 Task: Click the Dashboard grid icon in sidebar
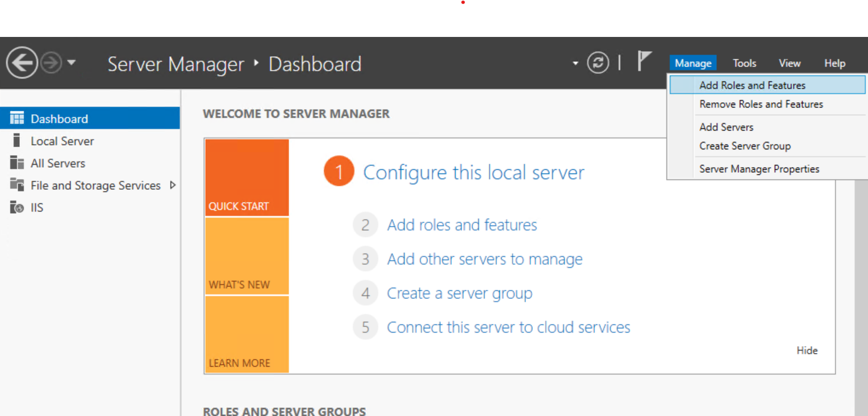point(17,118)
